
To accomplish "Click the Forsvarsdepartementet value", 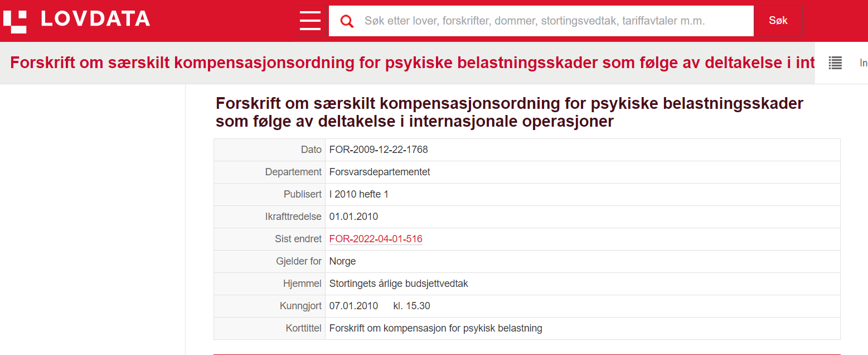I will tap(380, 172).
